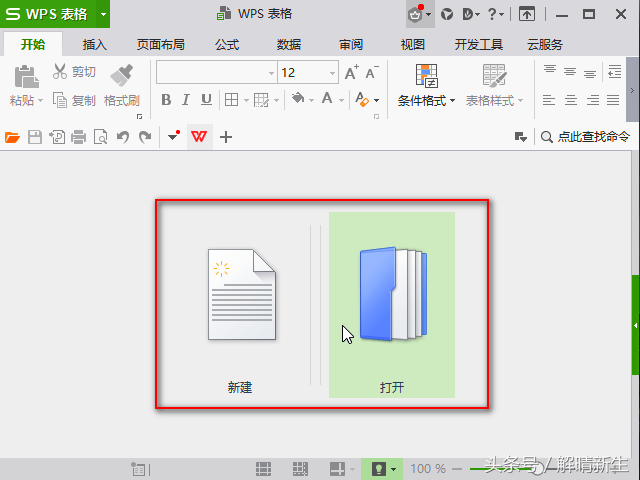Open the 视图 tab
The height and width of the screenshot is (480, 640).
(x=413, y=44)
